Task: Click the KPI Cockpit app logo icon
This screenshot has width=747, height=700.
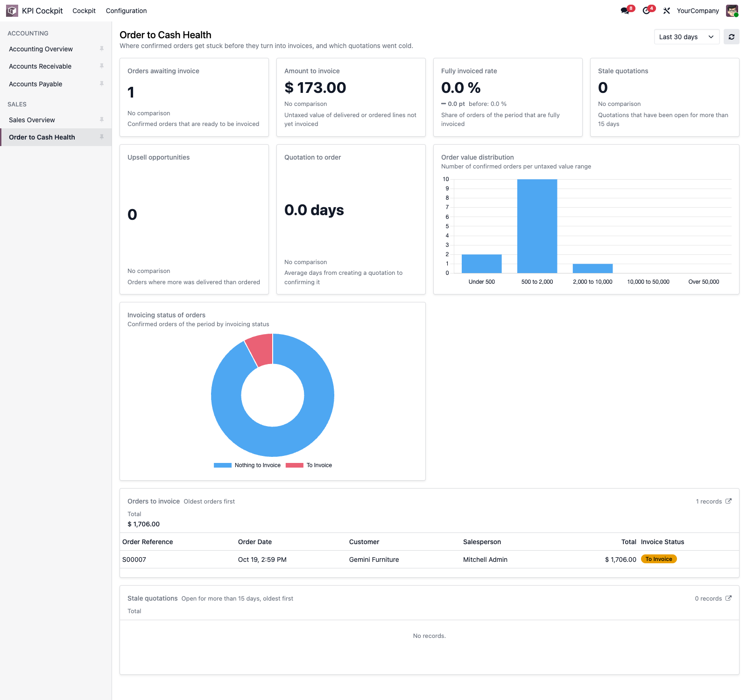Action: tap(12, 10)
